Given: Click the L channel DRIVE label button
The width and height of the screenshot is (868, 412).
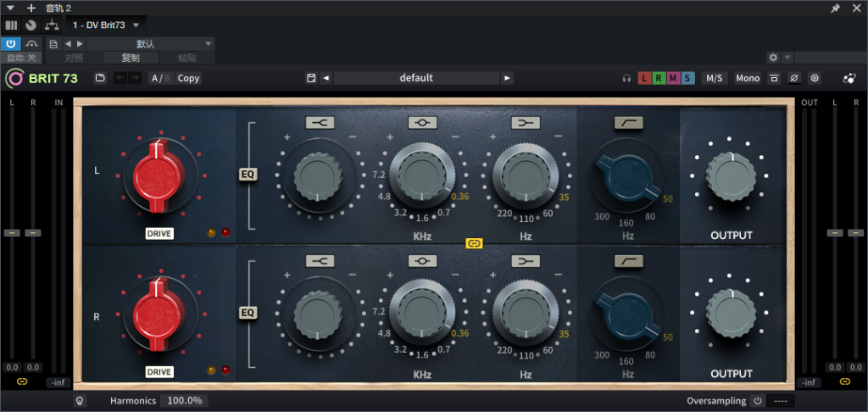Looking at the screenshot, I should [159, 234].
